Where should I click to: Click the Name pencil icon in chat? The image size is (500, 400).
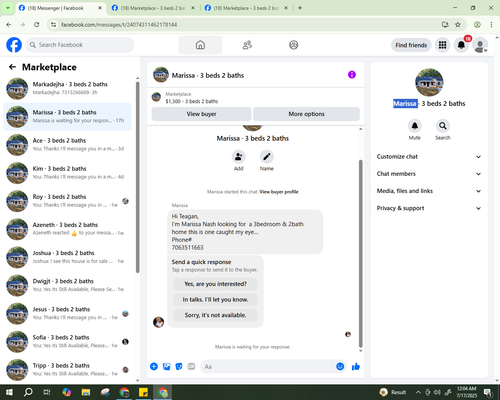click(x=267, y=156)
